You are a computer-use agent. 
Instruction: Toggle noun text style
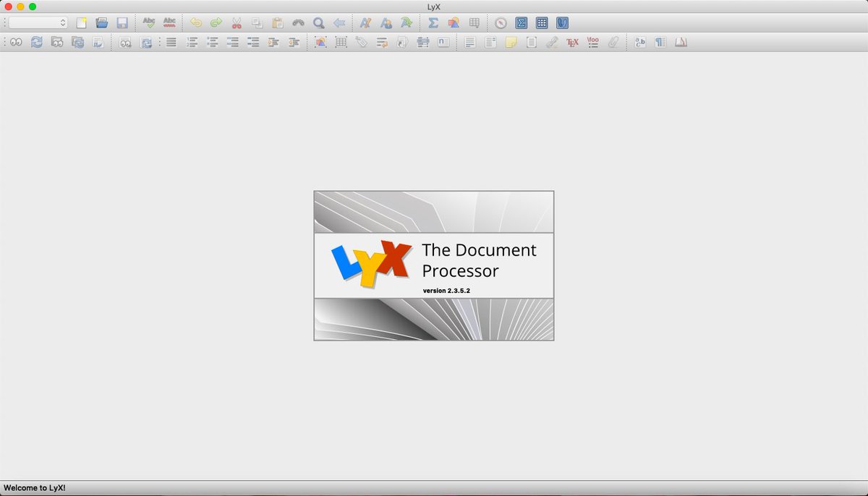click(386, 23)
